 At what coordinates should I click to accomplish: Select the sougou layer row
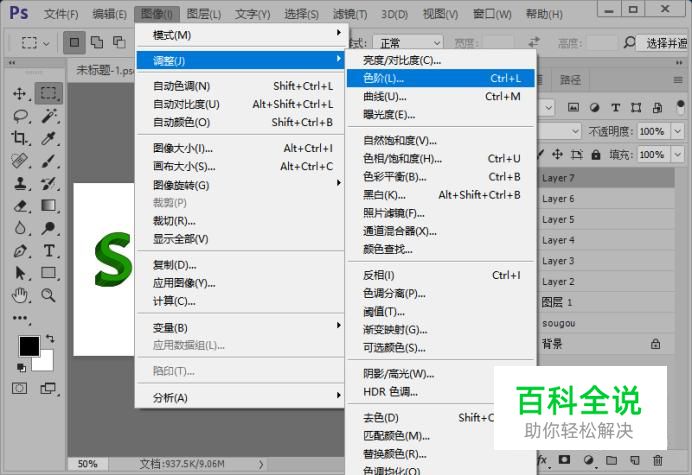[606, 323]
